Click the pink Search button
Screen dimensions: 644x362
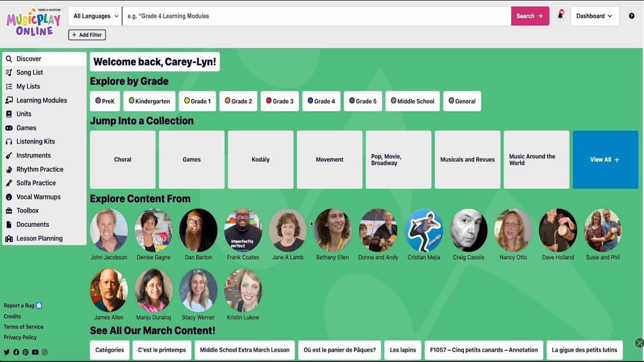click(x=530, y=16)
